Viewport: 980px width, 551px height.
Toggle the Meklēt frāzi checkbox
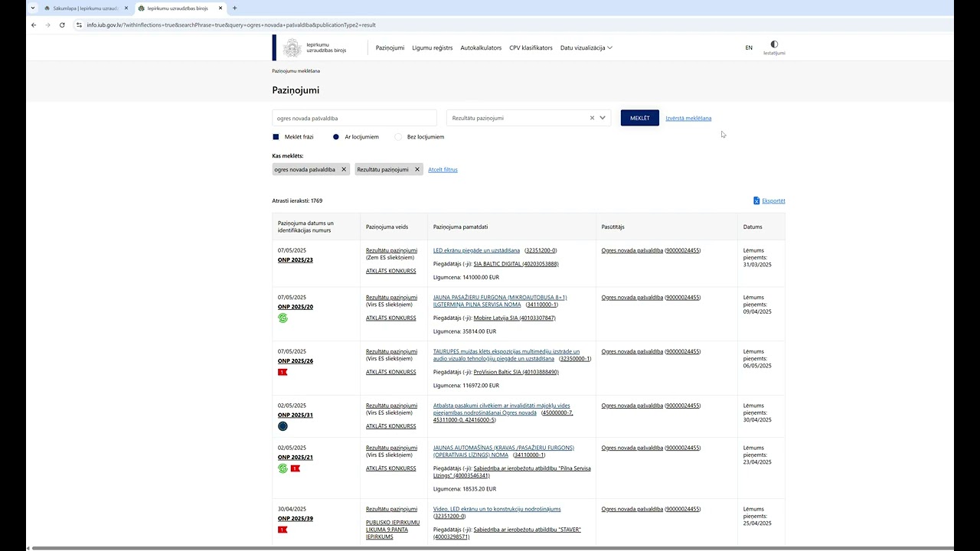click(276, 137)
